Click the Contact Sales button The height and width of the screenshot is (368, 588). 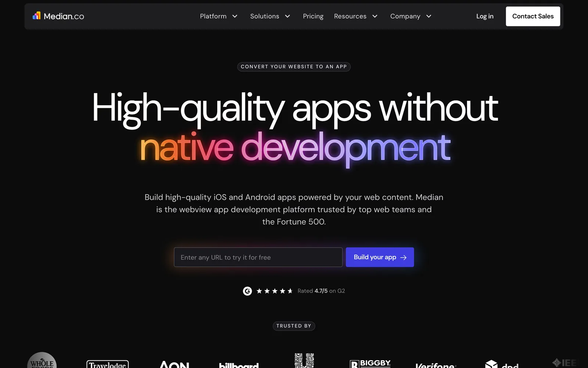[533, 16]
